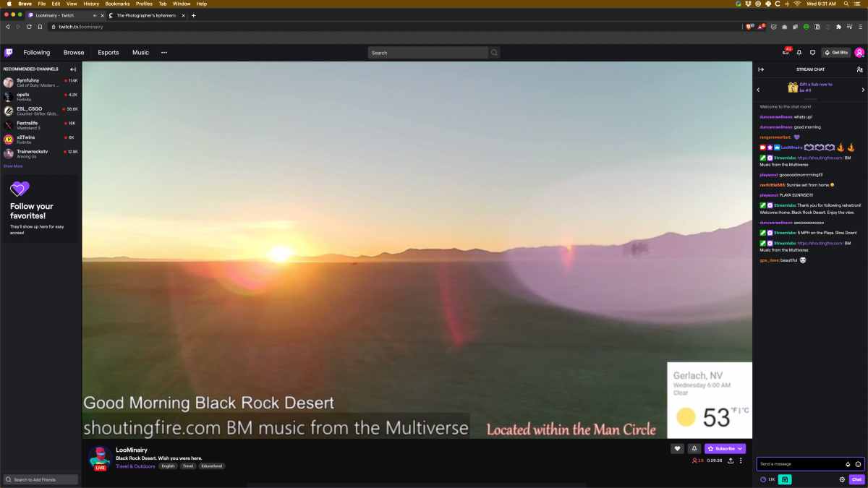Open the Subscribe dropdown button
The width and height of the screenshot is (868, 488).
point(725,448)
